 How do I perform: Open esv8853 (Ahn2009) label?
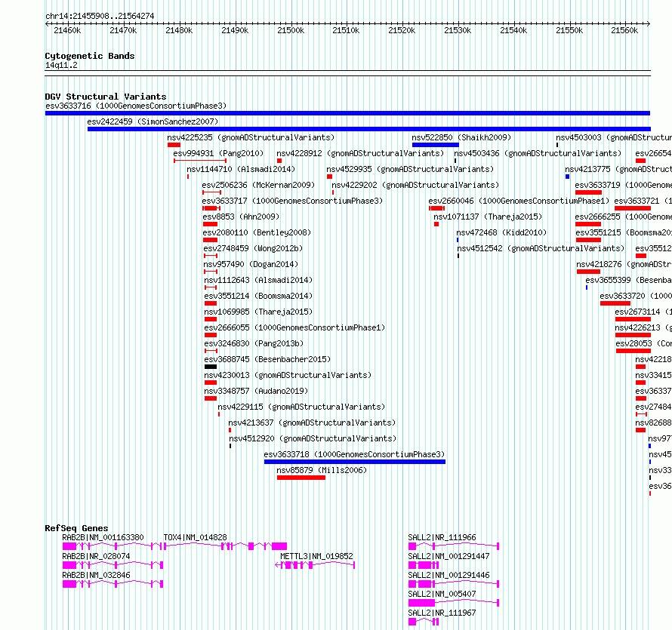241,217
